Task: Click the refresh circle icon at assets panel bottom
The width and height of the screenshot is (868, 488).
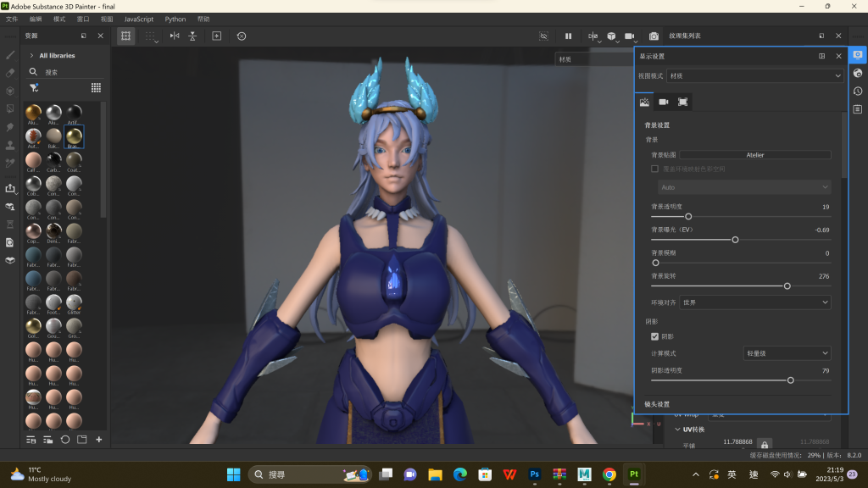Action: point(65,440)
